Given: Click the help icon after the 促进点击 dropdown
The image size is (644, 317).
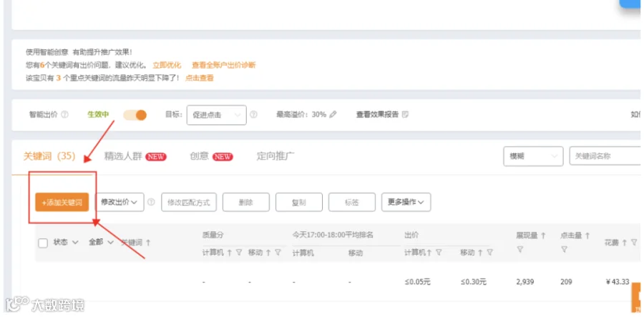Looking at the screenshot, I should (253, 114).
